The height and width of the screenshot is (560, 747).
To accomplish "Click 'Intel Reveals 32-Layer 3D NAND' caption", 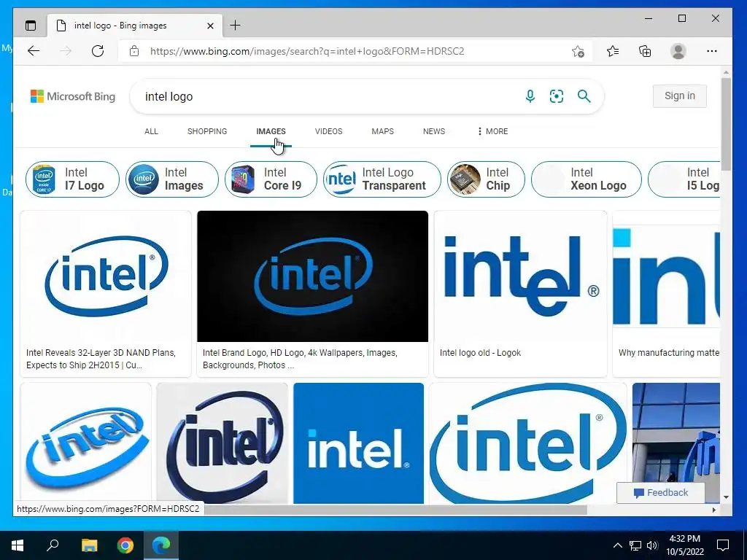I will (x=101, y=359).
